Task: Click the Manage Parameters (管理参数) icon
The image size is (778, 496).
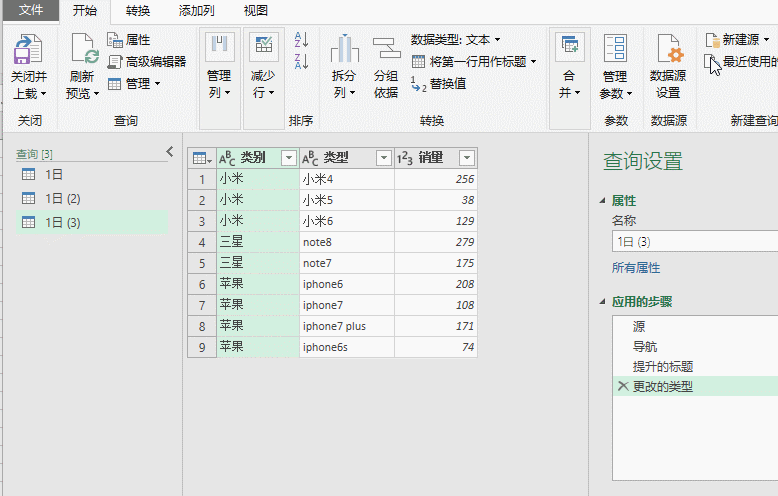Action: [615, 49]
